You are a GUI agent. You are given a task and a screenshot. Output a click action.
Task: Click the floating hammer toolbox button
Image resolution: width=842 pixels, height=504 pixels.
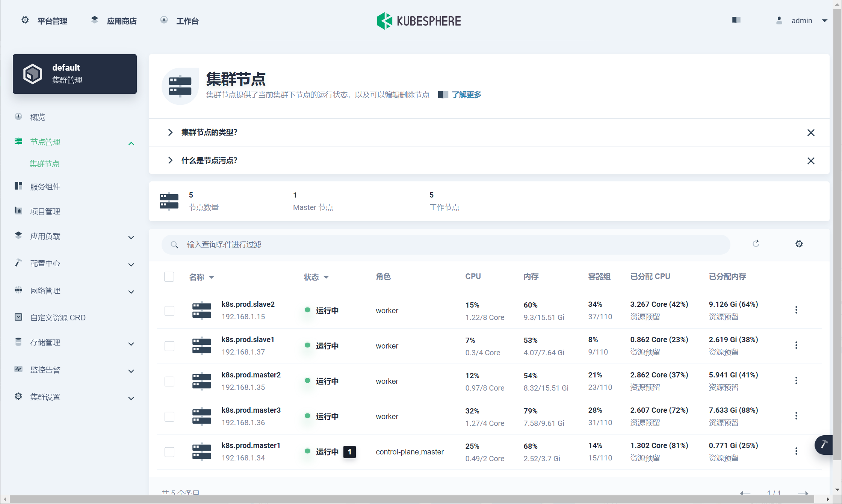click(x=824, y=445)
